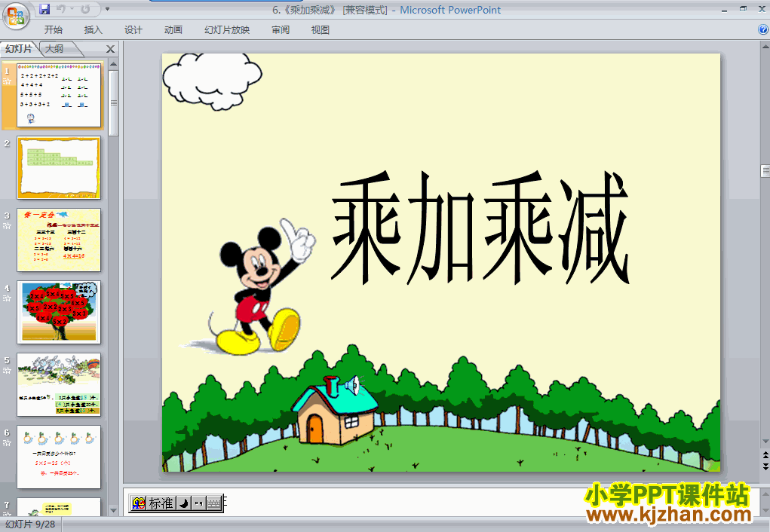Open the round Office button menu
Screen dimensions: 770x532
point(16,15)
